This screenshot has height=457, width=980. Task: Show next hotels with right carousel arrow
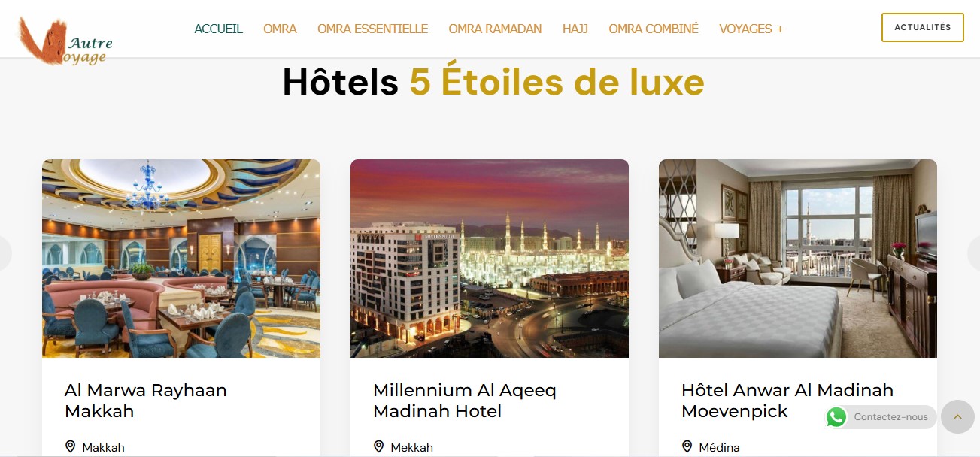click(x=975, y=253)
